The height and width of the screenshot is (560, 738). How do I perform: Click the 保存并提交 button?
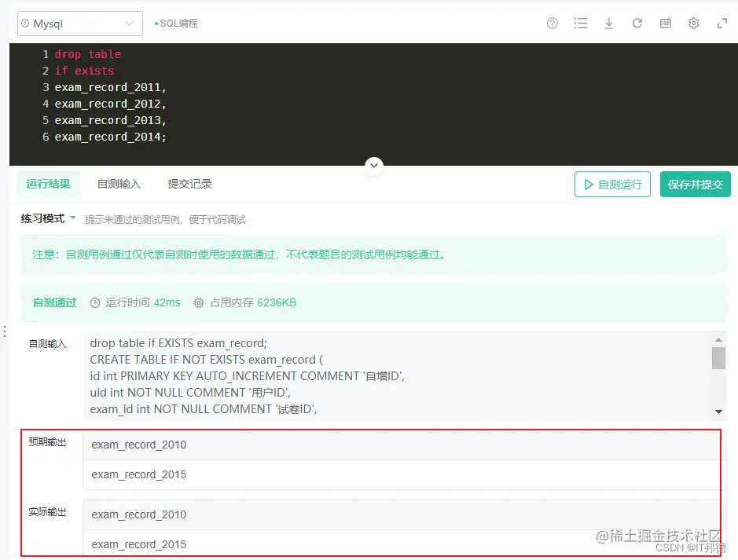pos(696,185)
